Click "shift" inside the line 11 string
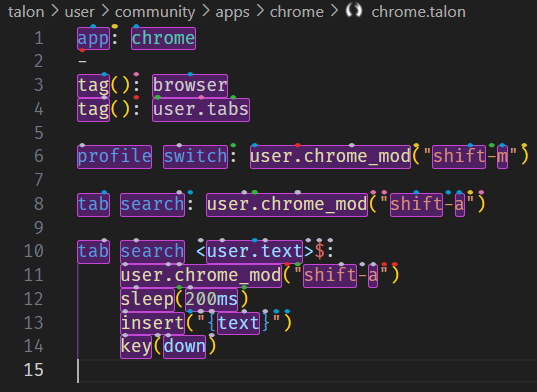Viewport: 537px width, 392px height. tap(330, 276)
